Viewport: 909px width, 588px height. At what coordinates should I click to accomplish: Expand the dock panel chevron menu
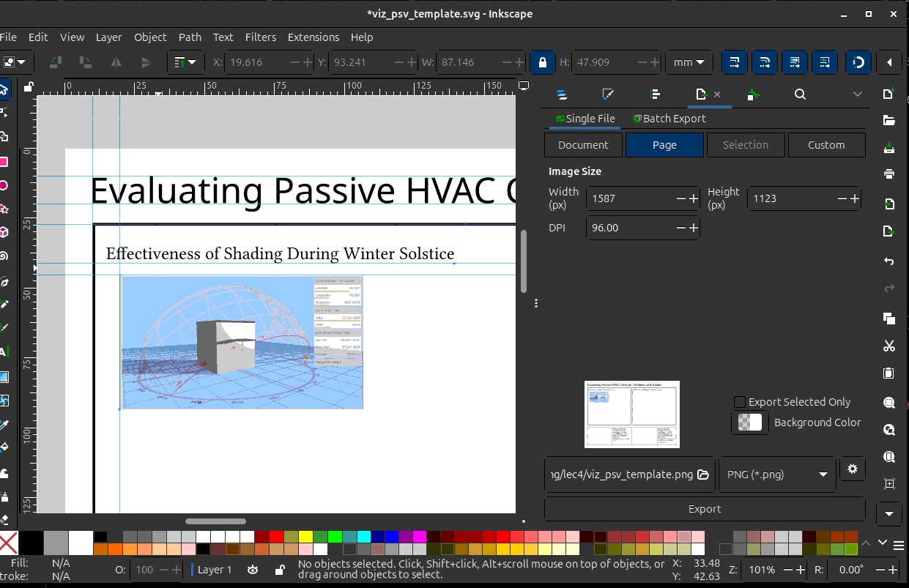point(858,94)
